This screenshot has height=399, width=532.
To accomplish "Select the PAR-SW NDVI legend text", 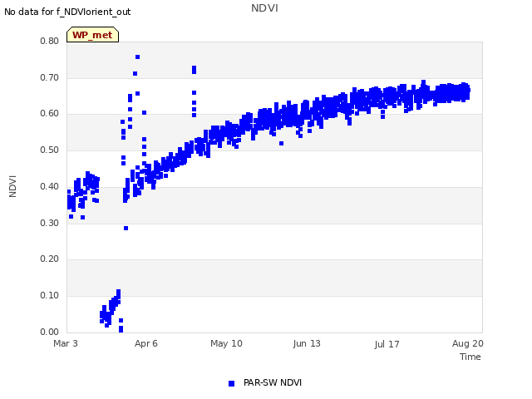I will [x=273, y=382].
